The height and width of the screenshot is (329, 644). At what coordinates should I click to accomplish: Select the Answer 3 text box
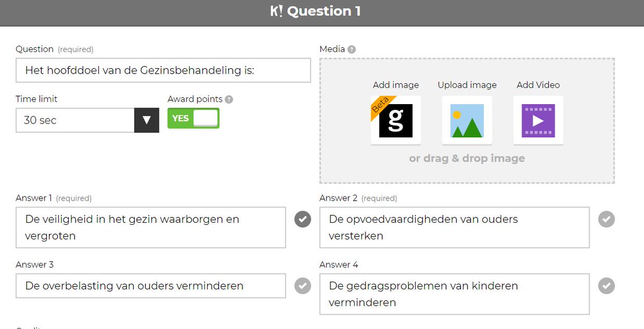point(152,286)
